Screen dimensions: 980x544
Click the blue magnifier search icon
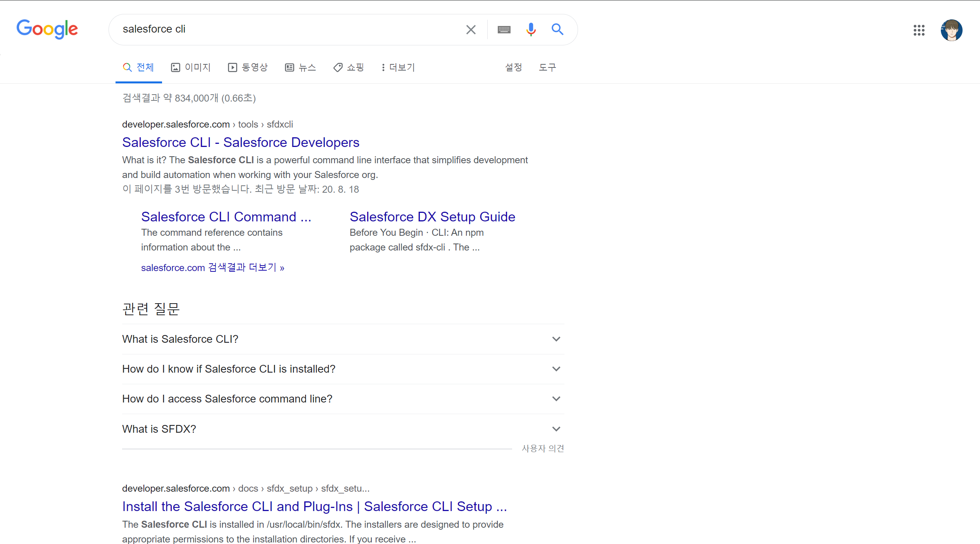[557, 29]
